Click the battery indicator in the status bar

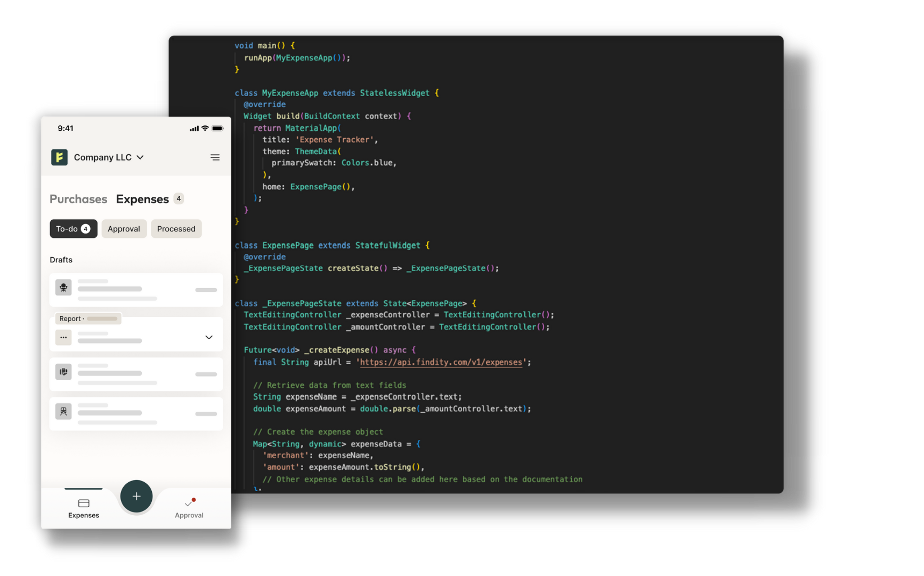pos(217,128)
